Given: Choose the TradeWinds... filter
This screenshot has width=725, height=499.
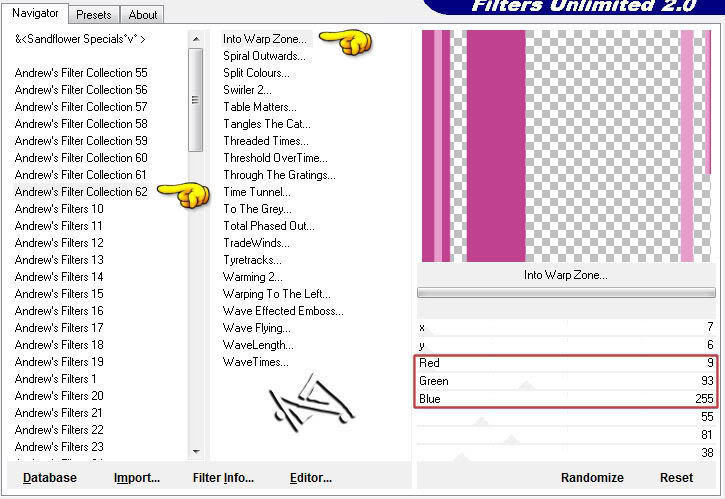Looking at the screenshot, I should (256, 243).
